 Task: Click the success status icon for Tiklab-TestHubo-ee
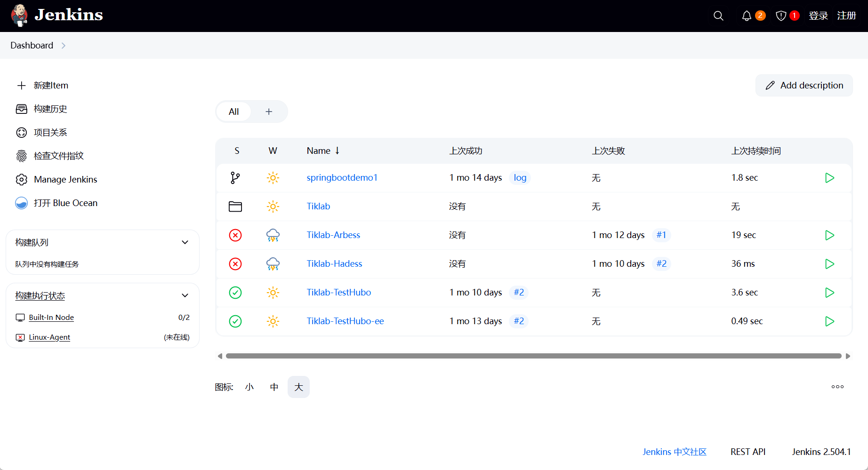coord(235,321)
